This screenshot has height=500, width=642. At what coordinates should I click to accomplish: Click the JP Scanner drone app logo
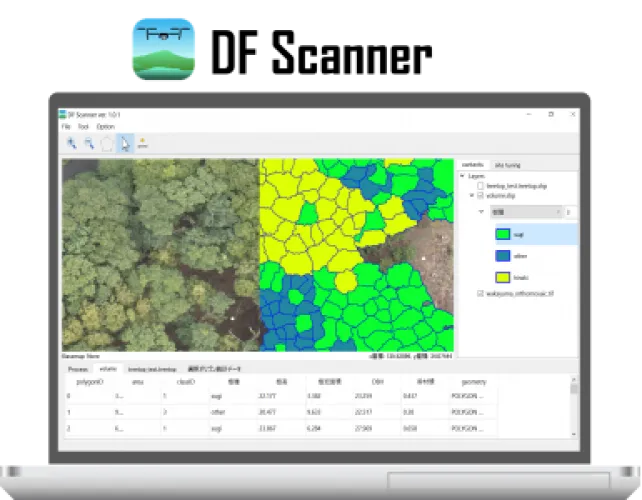164,48
